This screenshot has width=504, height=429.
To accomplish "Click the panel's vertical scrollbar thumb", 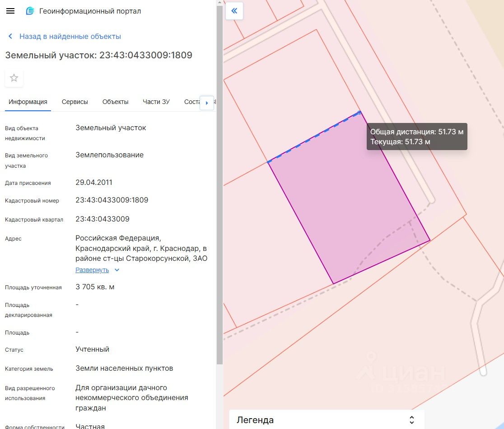I will click(x=219, y=185).
